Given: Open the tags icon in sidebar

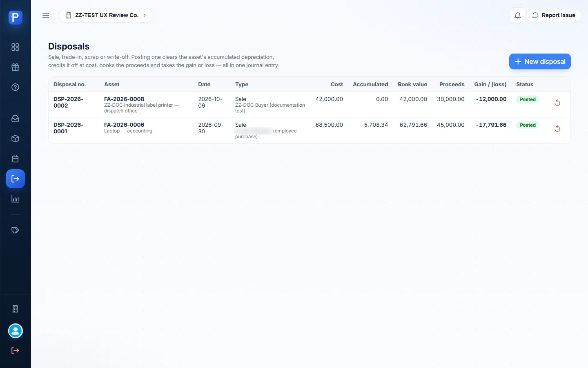Looking at the screenshot, I should tap(16, 230).
